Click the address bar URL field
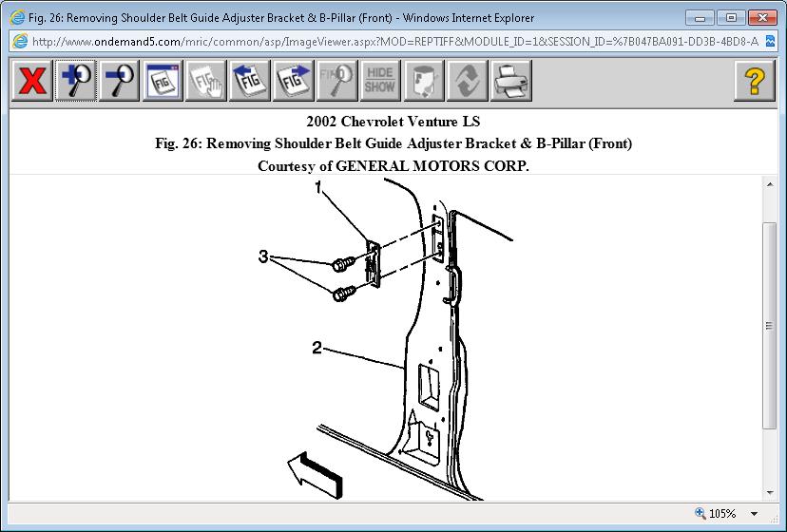Image resolution: width=787 pixels, height=532 pixels. tap(394, 41)
